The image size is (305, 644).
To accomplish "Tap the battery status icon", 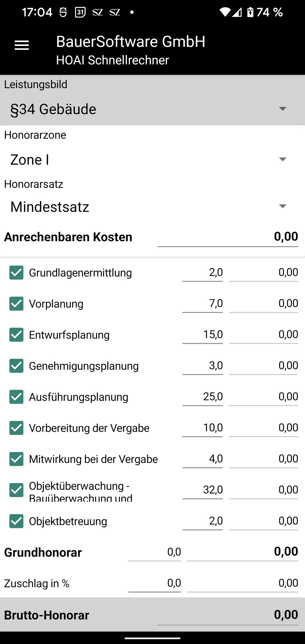I will point(250,12).
